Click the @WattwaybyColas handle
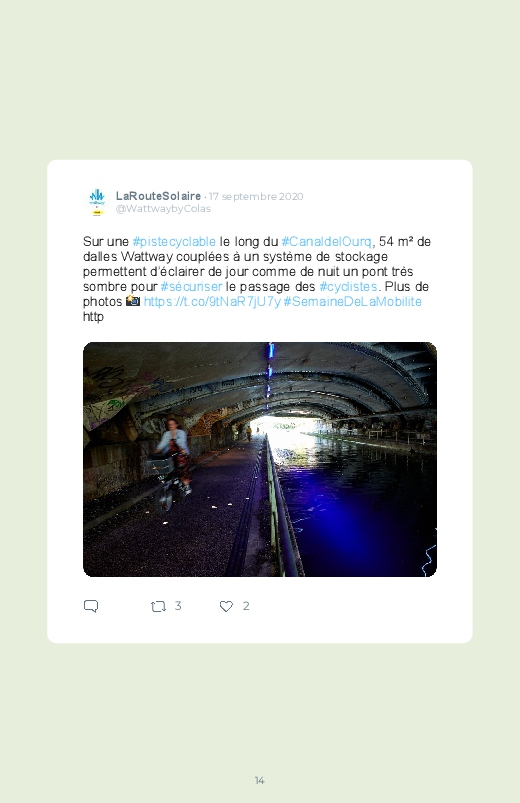520x803 pixels. click(163, 208)
